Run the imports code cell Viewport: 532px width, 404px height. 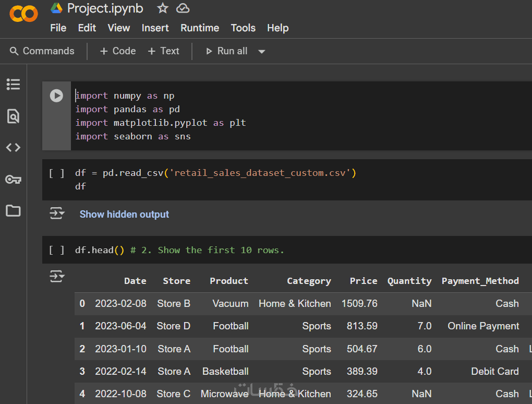(x=56, y=96)
